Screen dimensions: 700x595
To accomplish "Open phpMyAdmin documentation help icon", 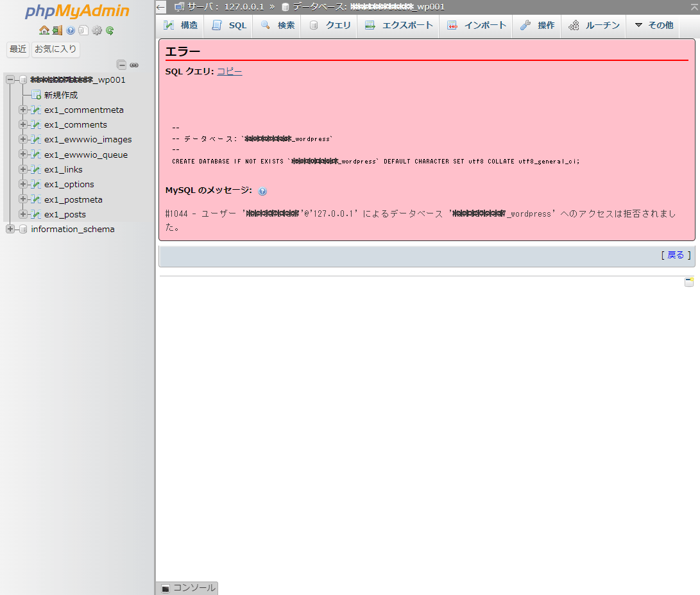I will (x=71, y=30).
